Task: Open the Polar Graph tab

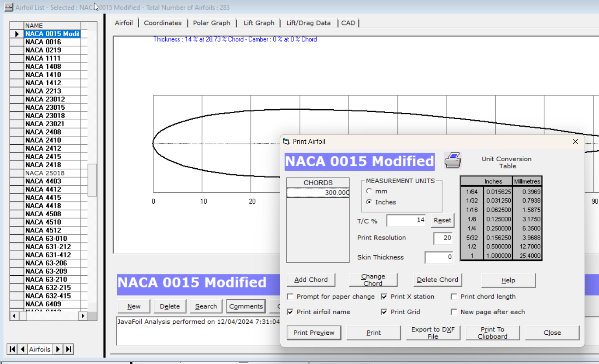Action: coord(212,23)
